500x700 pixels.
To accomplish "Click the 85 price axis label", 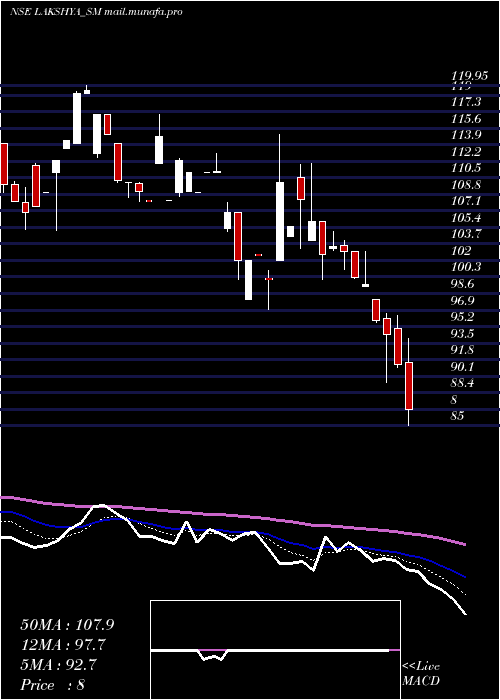I will 457,416.
